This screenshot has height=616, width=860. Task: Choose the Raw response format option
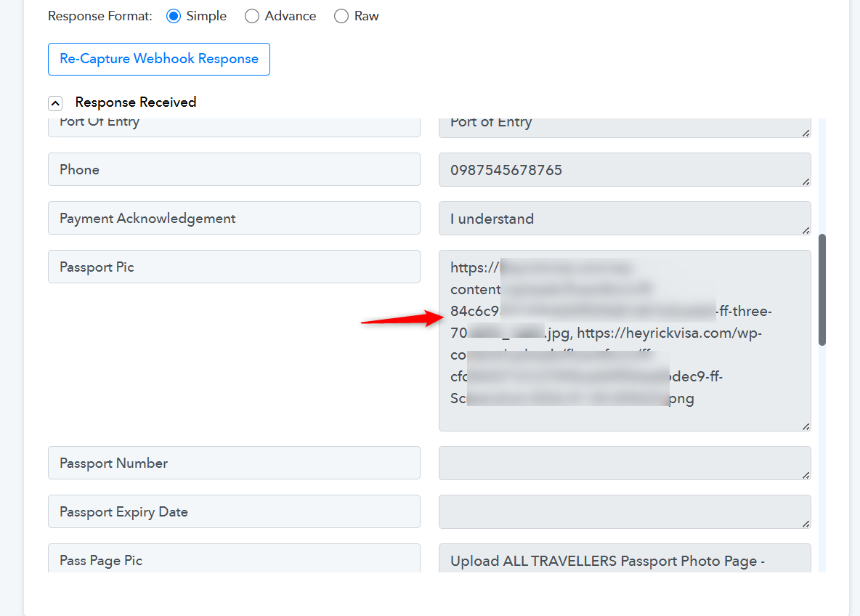(341, 16)
